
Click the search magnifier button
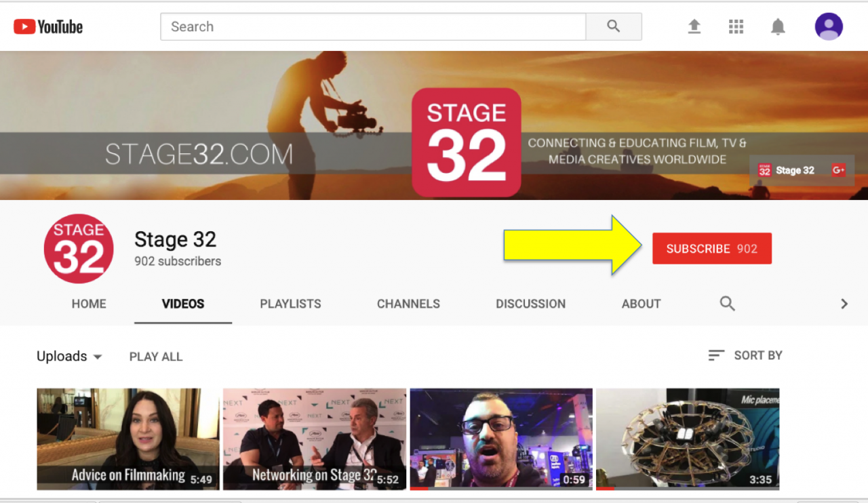click(x=614, y=26)
